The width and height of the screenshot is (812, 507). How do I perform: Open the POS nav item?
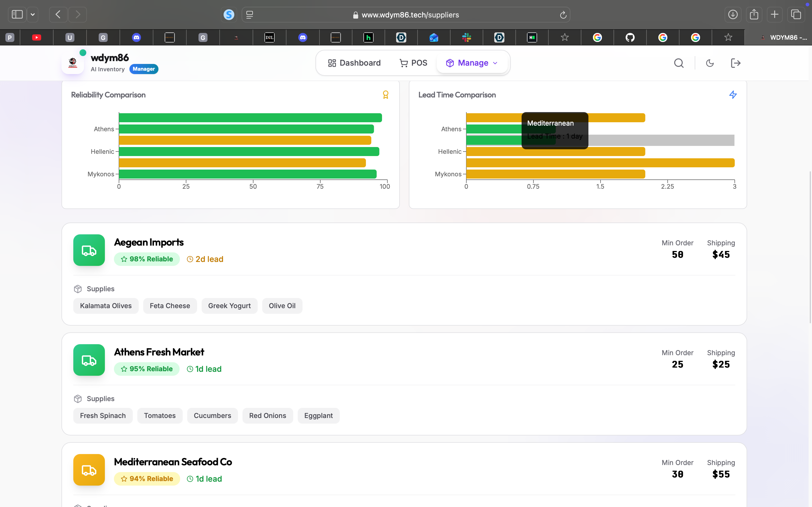pyautogui.click(x=413, y=63)
